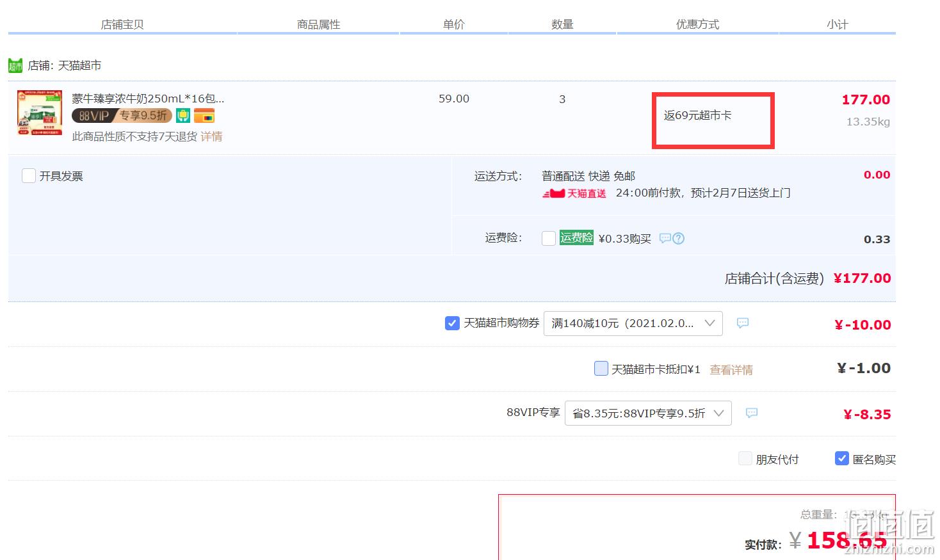
Task: Uncheck the 匿名购买 anonymous purchase checkbox
Action: [x=842, y=458]
